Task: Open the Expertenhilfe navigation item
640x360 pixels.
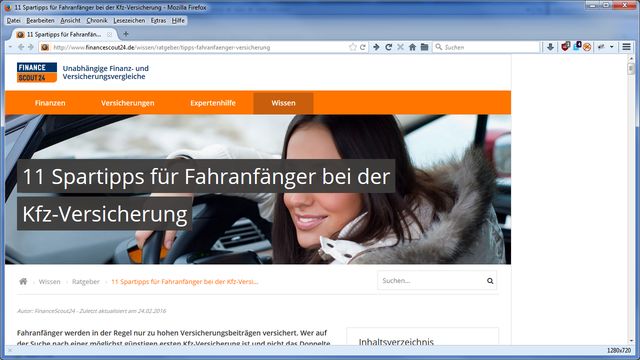Action: pos(213,103)
